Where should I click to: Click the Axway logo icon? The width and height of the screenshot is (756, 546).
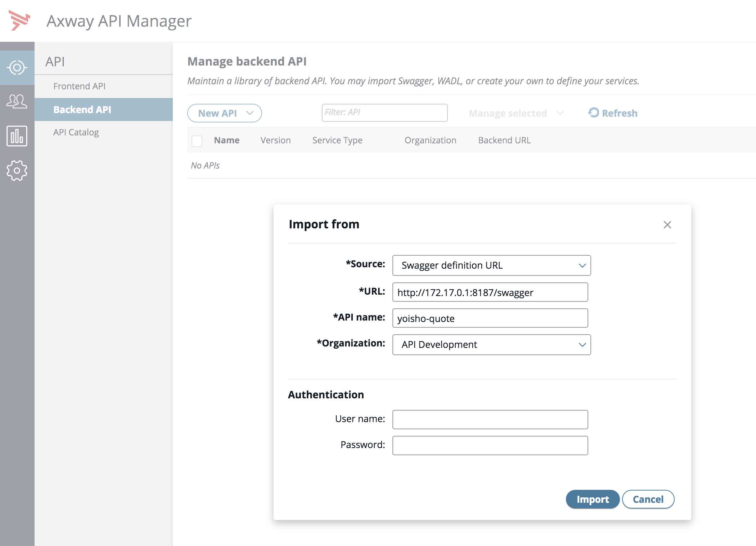[19, 21]
